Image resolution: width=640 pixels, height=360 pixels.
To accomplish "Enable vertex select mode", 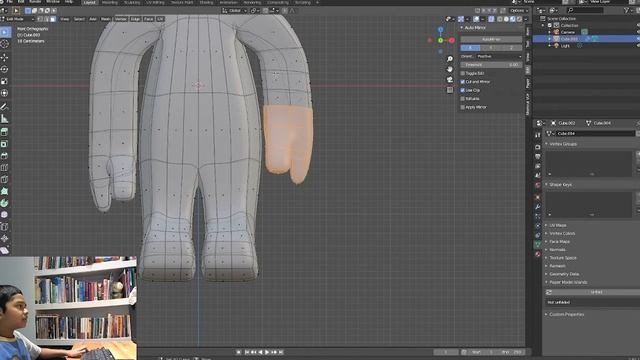I will (x=40, y=19).
